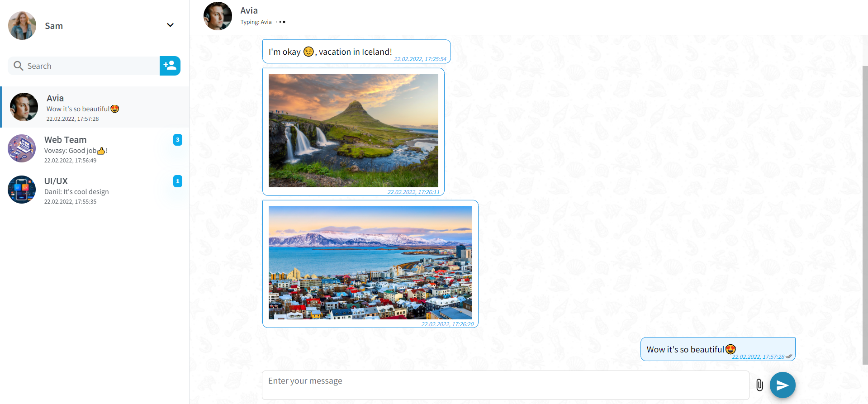The image size is (868, 404).
Task: Expand the Sam profile dropdown chevron
Action: 170,25
